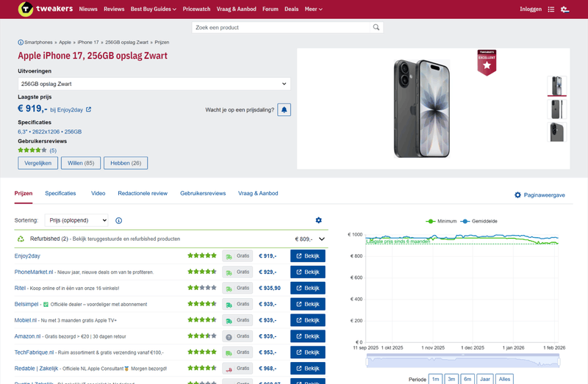Click shipping truck icon in PhoneMarket.nl row
The width and height of the screenshot is (588, 384).
[229, 272]
